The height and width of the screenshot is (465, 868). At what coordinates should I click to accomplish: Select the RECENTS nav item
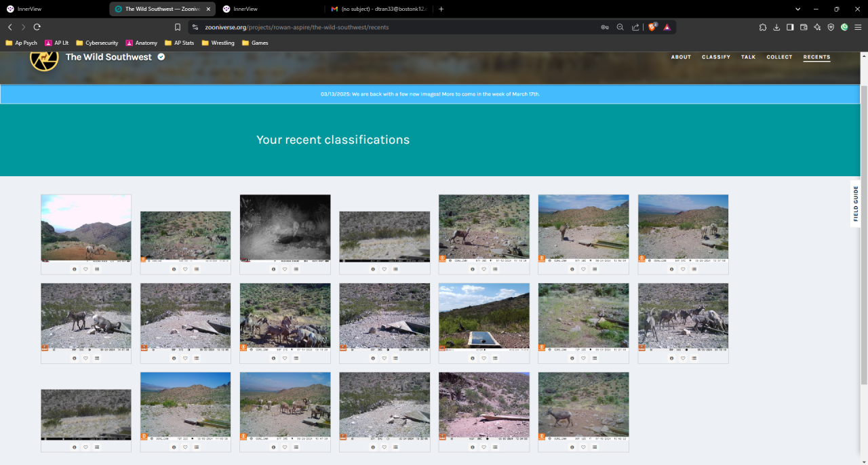coord(816,57)
